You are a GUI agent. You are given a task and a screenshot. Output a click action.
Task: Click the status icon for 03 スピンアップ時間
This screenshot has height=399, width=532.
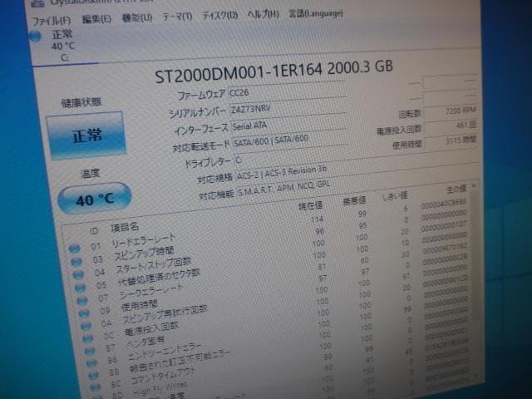(x=76, y=262)
